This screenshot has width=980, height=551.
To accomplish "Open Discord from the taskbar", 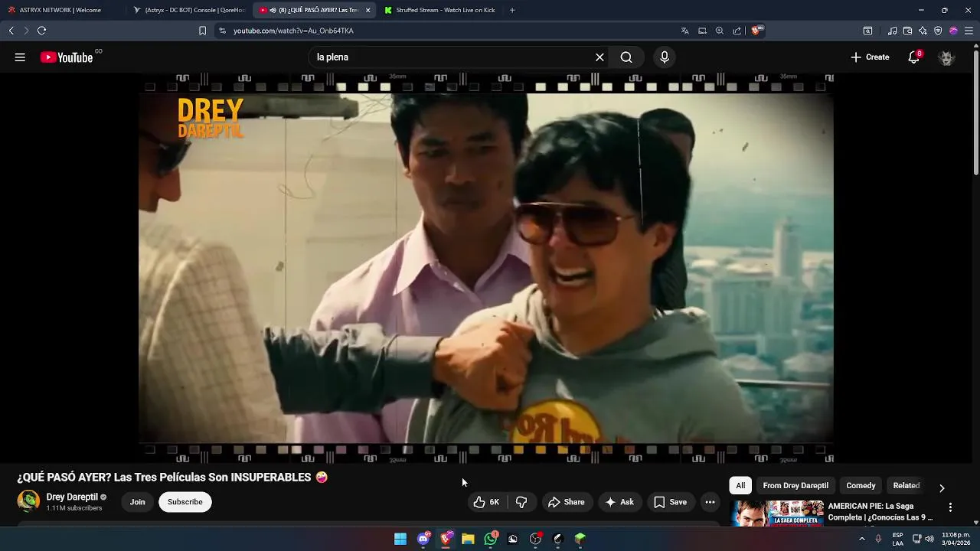I will pos(423,539).
